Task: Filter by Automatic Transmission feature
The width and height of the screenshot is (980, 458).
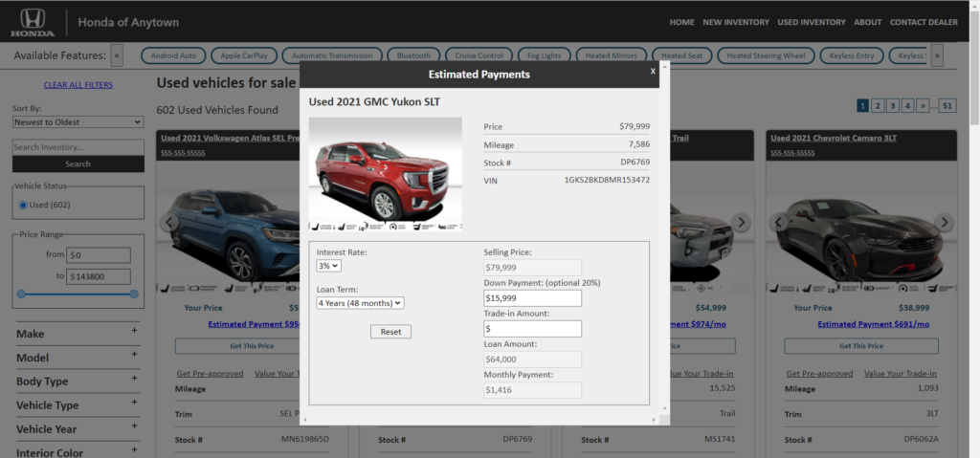Action: (x=332, y=55)
